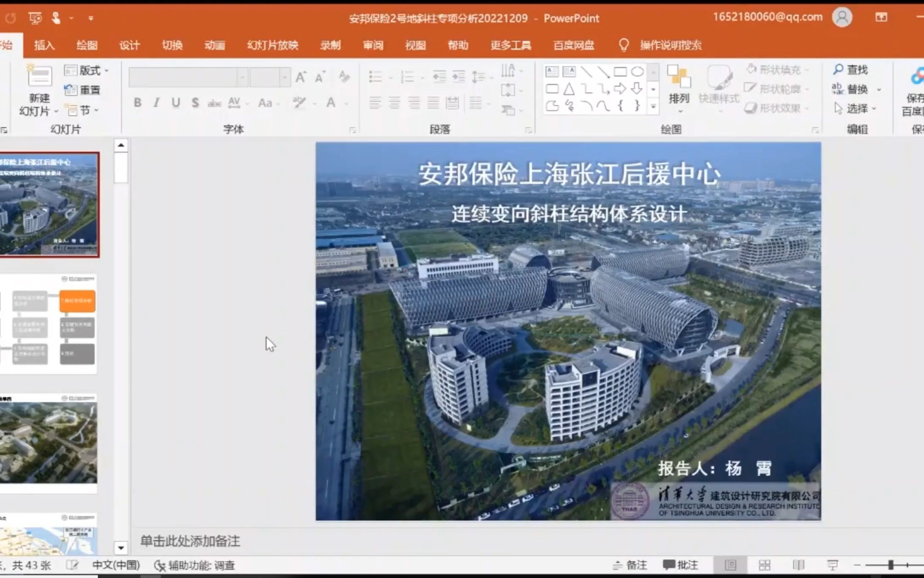Open the Arrange (排列) dropdown
The height and width of the screenshot is (578, 924).
pos(679,90)
